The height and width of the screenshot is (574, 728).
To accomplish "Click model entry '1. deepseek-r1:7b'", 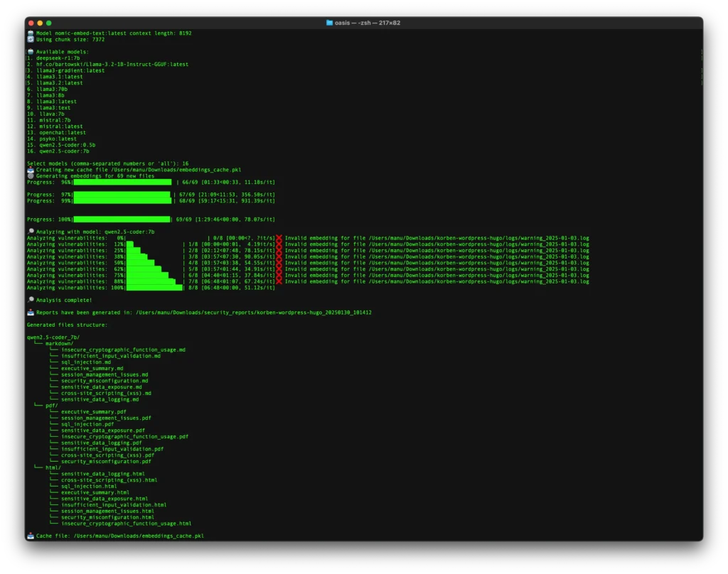I will pos(53,58).
